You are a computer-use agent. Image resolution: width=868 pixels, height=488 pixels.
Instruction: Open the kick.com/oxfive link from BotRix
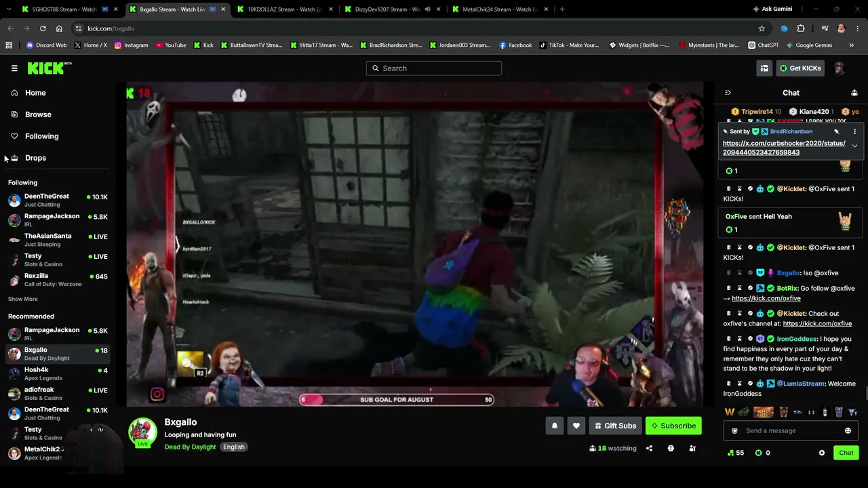click(x=766, y=298)
